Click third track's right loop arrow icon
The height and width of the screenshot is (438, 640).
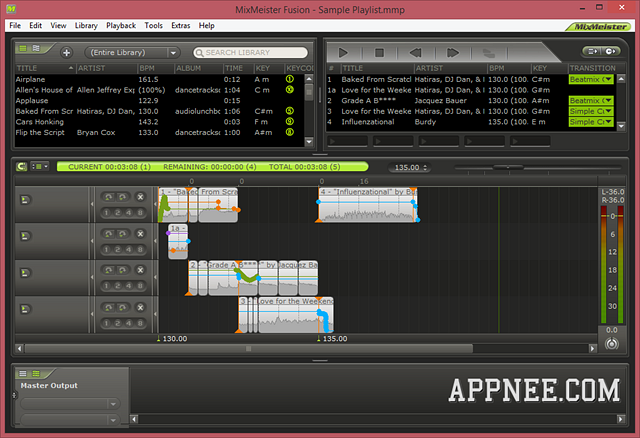coord(122,270)
